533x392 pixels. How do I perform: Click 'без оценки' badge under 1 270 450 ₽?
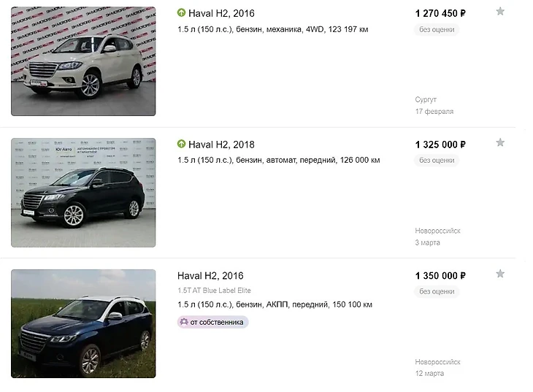(x=437, y=29)
